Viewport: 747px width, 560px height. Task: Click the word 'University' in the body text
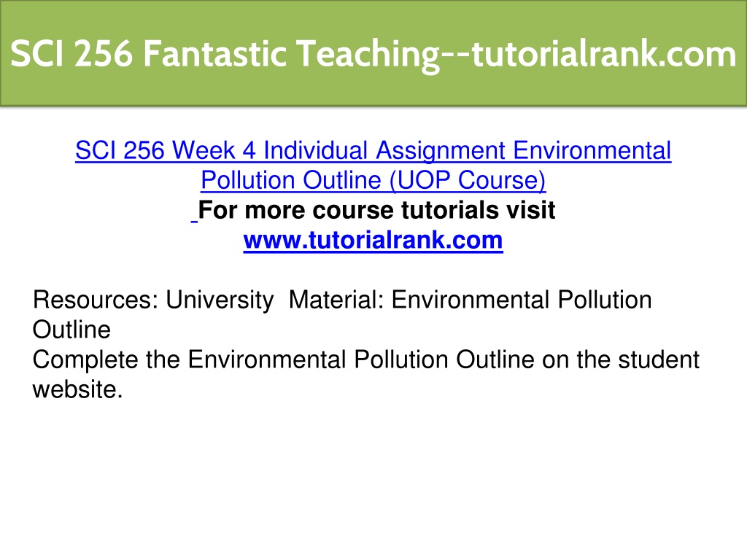point(220,301)
